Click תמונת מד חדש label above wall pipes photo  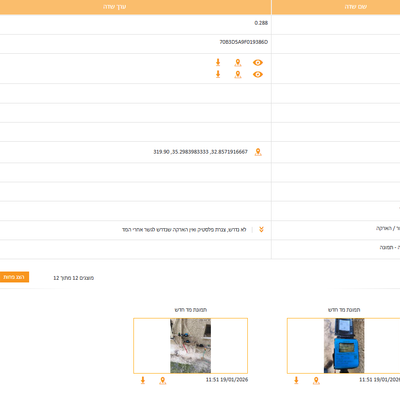coord(191,310)
